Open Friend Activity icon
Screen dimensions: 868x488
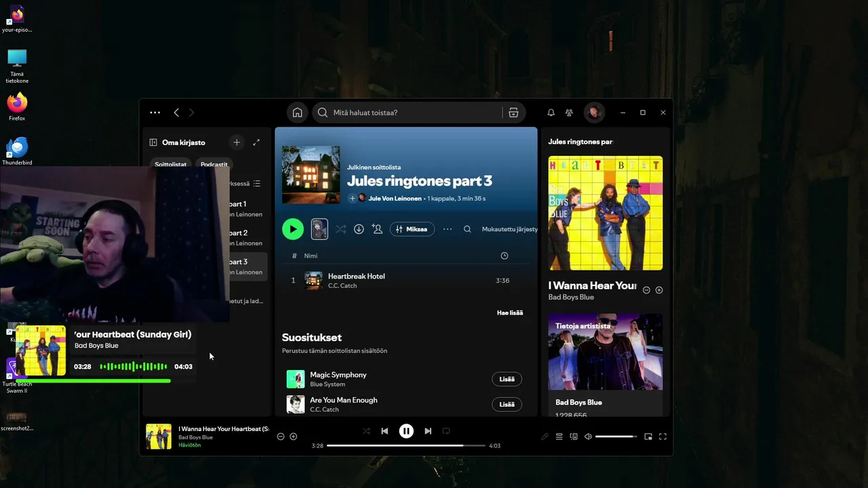(x=569, y=113)
